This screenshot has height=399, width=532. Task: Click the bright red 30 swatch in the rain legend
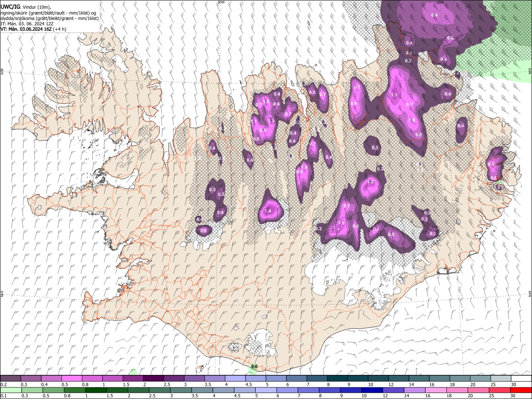(521, 390)
